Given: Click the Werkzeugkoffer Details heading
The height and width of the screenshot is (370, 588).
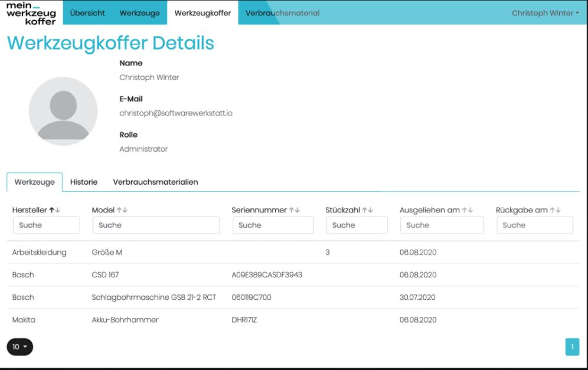Looking at the screenshot, I should (110, 43).
